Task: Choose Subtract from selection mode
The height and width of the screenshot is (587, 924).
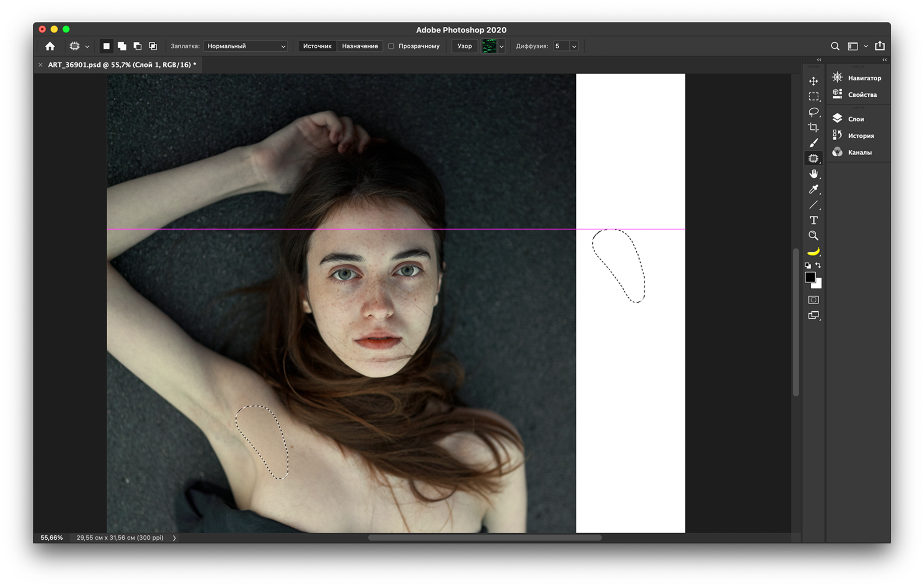Action: (x=137, y=46)
